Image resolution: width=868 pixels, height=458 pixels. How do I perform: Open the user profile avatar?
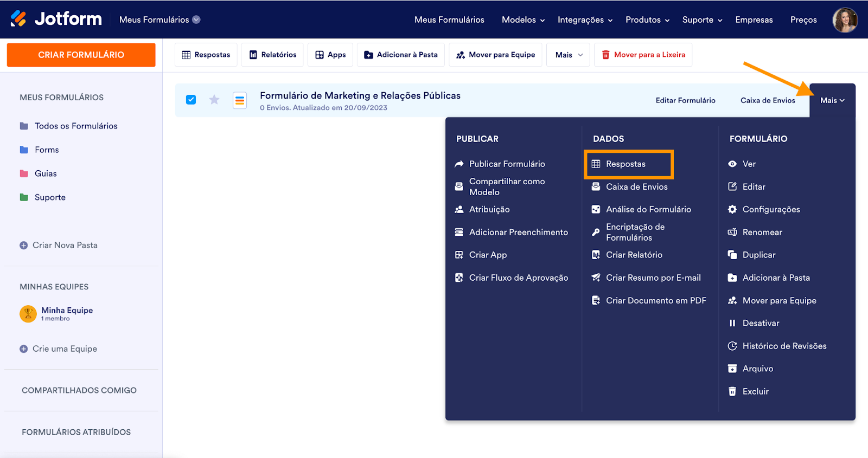(x=845, y=20)
